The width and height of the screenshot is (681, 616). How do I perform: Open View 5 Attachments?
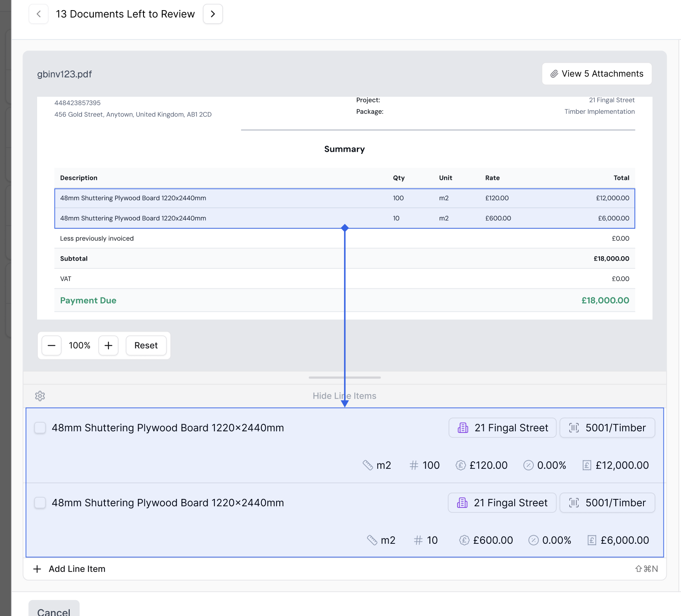597,74
